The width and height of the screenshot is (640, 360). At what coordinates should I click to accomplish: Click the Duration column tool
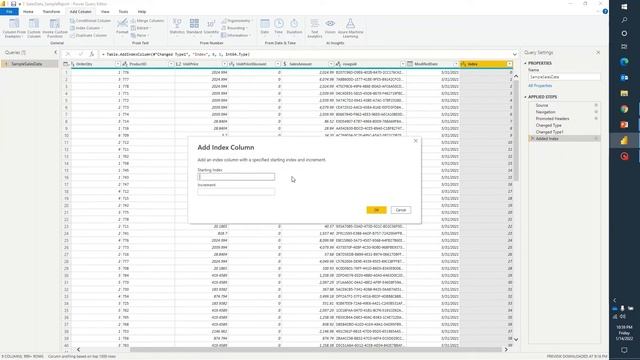[294, 26]
